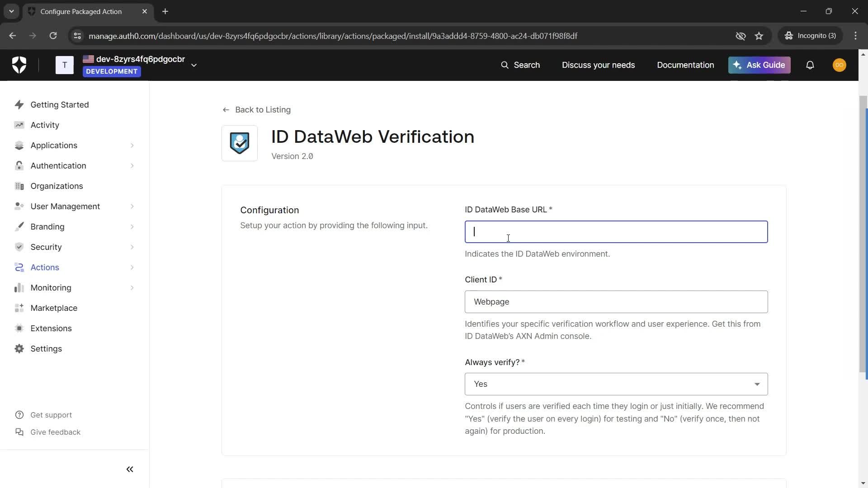Go to tenant Settings

point(46,349)
